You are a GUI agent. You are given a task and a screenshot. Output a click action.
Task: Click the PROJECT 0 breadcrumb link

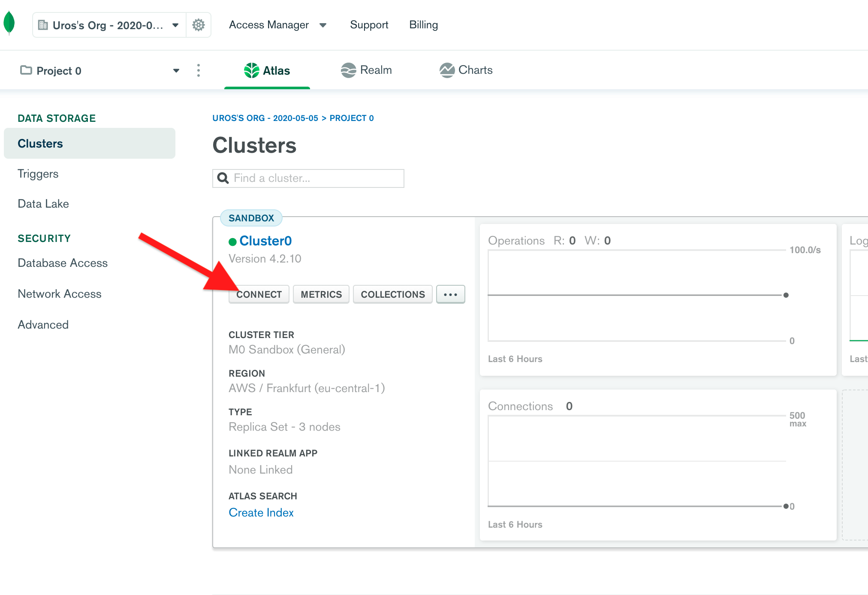pos(352,118)
